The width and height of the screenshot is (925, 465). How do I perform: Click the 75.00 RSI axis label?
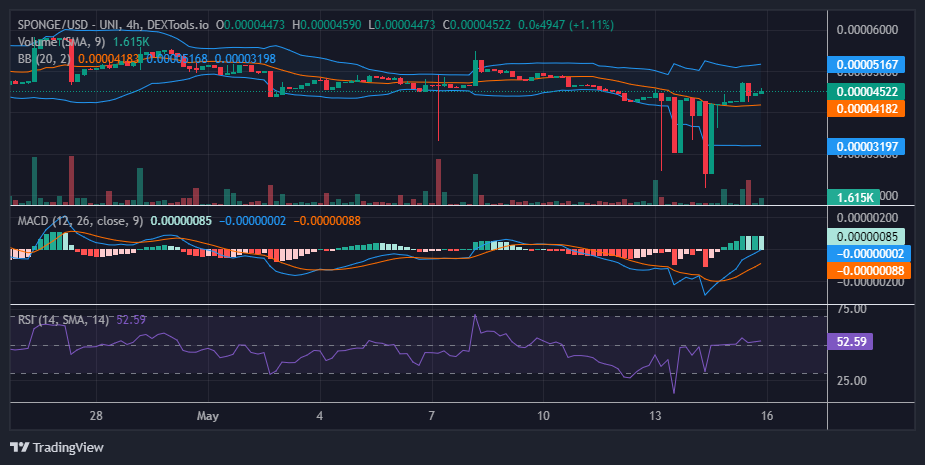coord(852,309)
